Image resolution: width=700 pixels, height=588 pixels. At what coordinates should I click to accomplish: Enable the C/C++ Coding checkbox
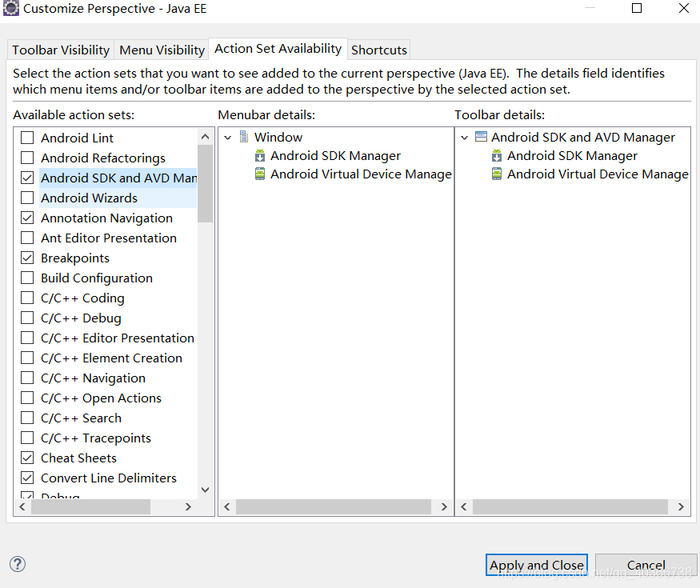point(27,298)
